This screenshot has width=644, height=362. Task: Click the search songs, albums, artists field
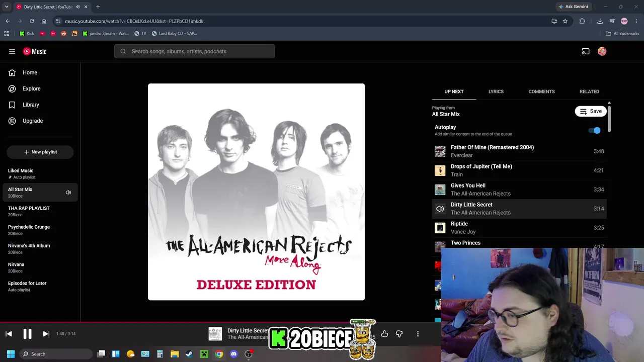pos(194,51)
